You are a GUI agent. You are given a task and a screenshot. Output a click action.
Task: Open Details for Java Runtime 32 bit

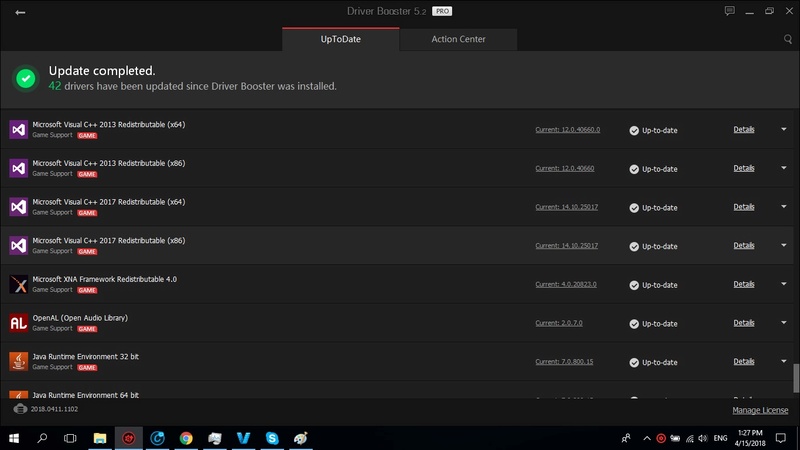[x=744, y=361]
